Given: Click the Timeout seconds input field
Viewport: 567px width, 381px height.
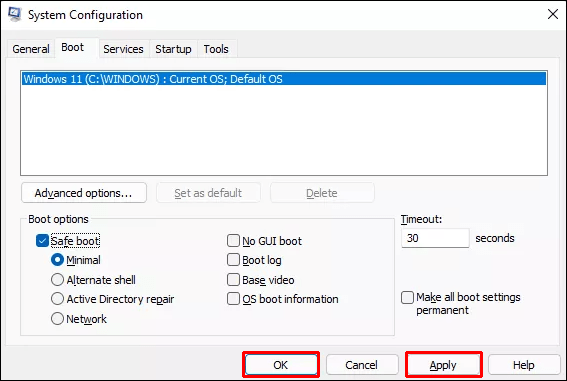Looking at the screenshot, I should coord(435,238).
